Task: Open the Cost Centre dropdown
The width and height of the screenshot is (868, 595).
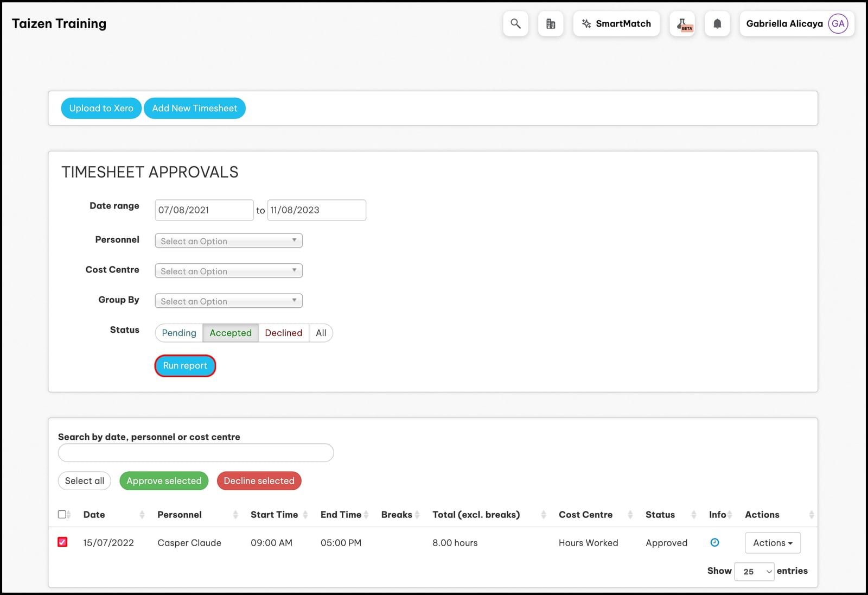Action: point(228,270)
